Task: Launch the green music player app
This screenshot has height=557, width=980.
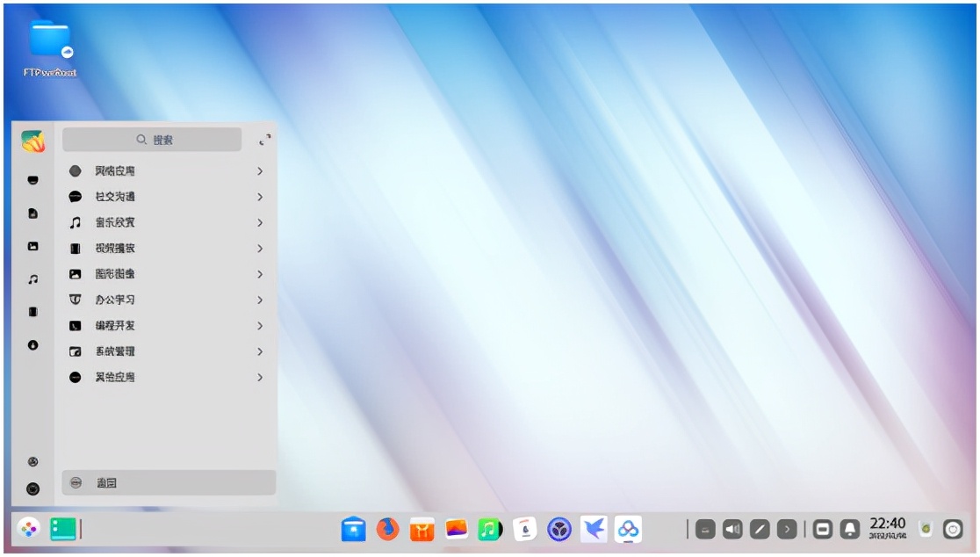Action: click(x=489, y=529)
